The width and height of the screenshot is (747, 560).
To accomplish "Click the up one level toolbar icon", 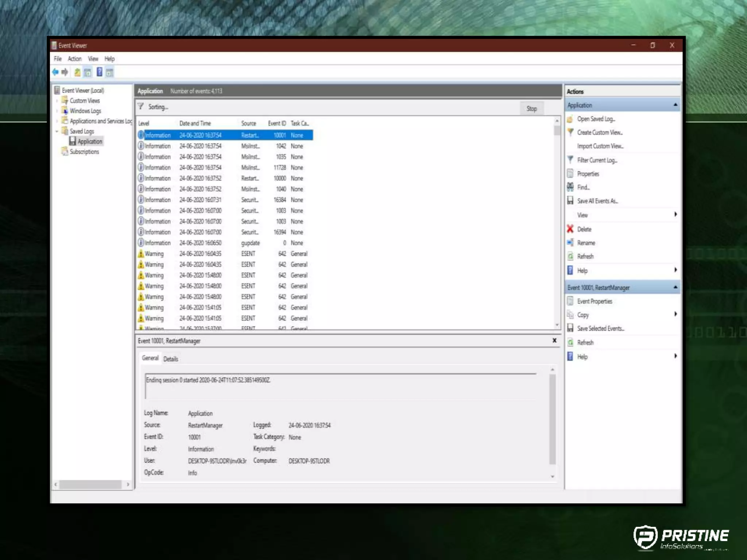I will click(77, 72).
